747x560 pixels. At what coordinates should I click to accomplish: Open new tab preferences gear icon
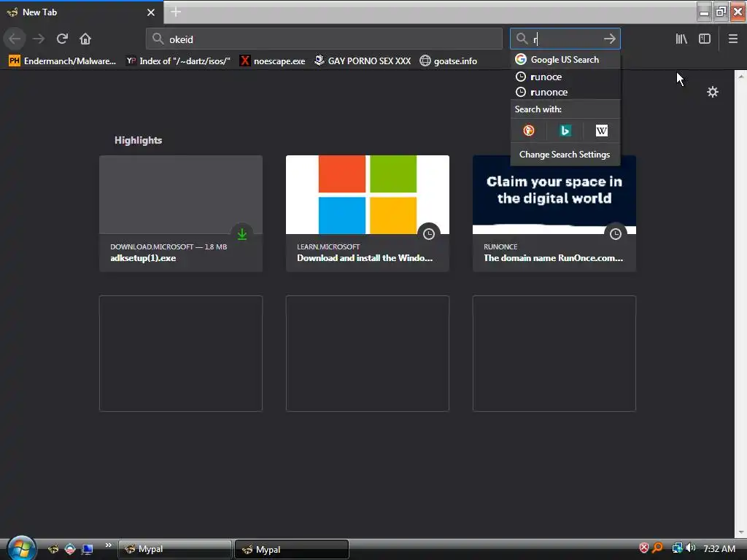[x=712, y=92]
